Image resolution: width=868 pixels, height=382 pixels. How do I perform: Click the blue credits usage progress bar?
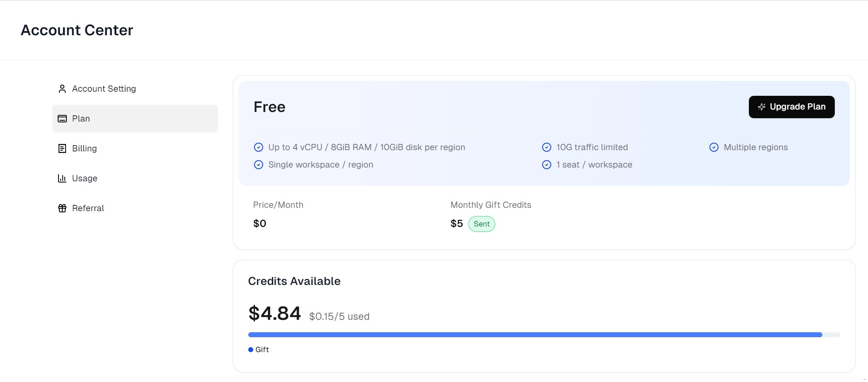click(x=535, y=335)
